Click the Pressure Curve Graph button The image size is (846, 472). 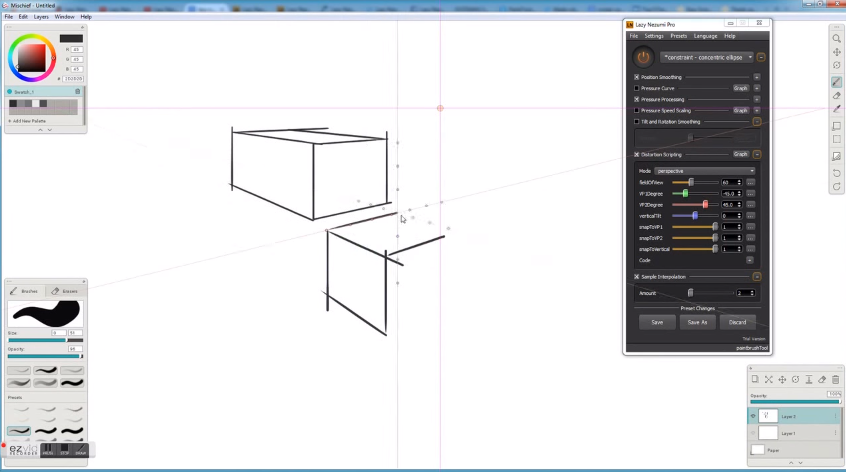click(x=740, y=88)
